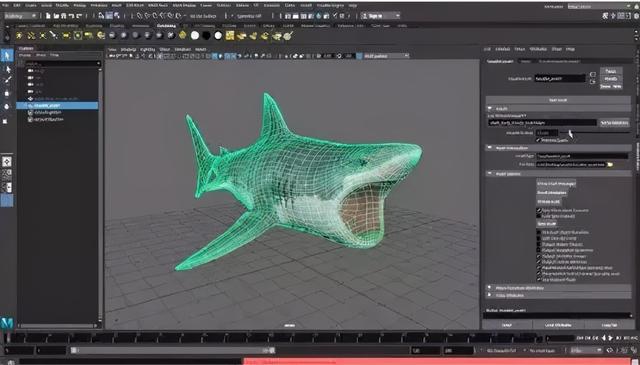Open the Edit menu
640x365 pixels.
(17, 6)
